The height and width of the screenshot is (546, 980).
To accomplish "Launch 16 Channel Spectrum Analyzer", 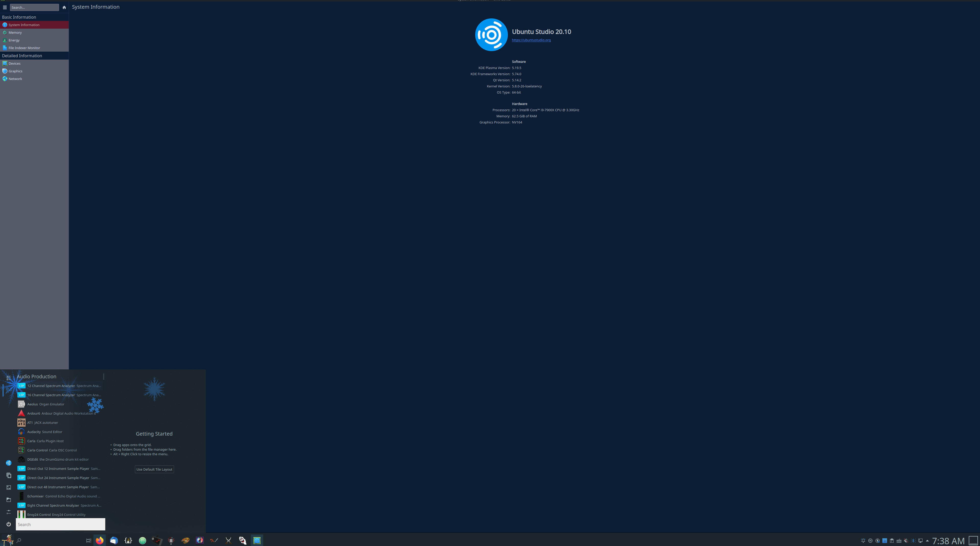I will click(x=60, y=395).
